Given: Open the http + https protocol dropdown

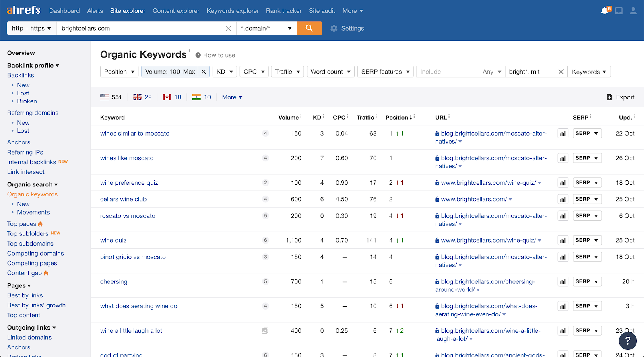Looking at the screenshot, I should (31, 28).
